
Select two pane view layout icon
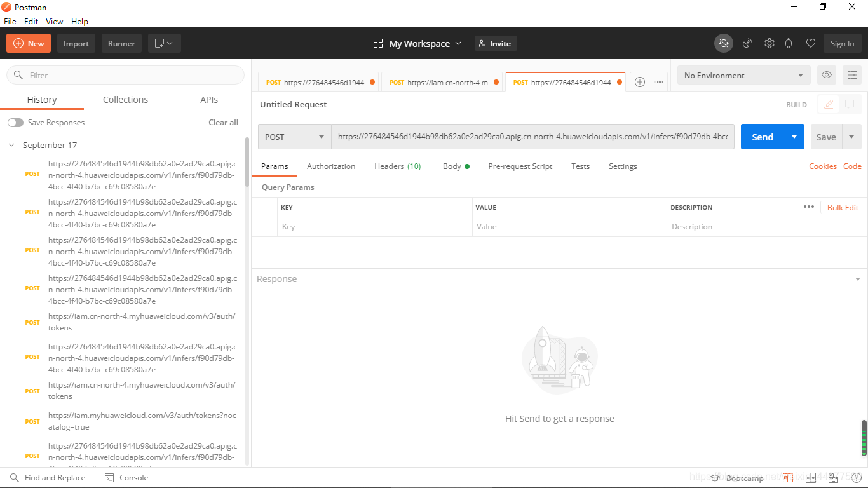coord(810,478)
